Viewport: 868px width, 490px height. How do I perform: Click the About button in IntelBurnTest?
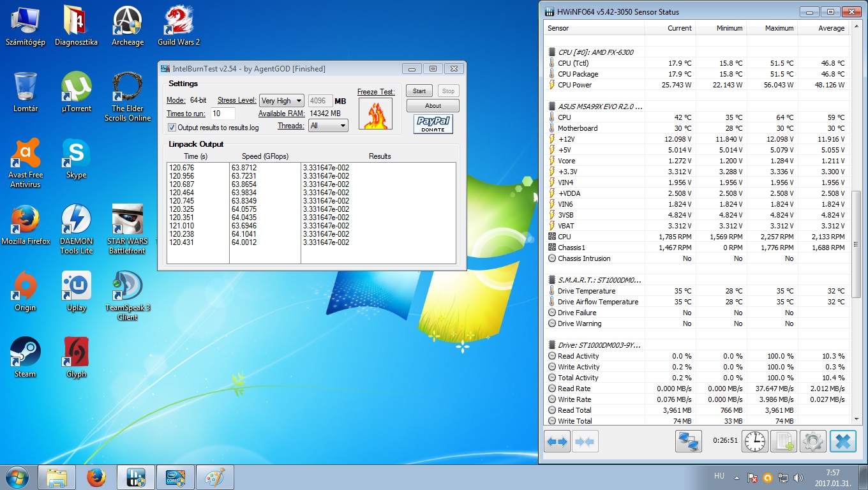[433, 106]
